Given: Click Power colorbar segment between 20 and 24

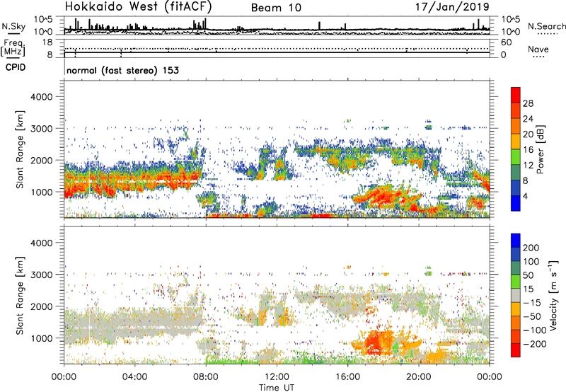Looking at the screenshot, I should coord(516,126).
